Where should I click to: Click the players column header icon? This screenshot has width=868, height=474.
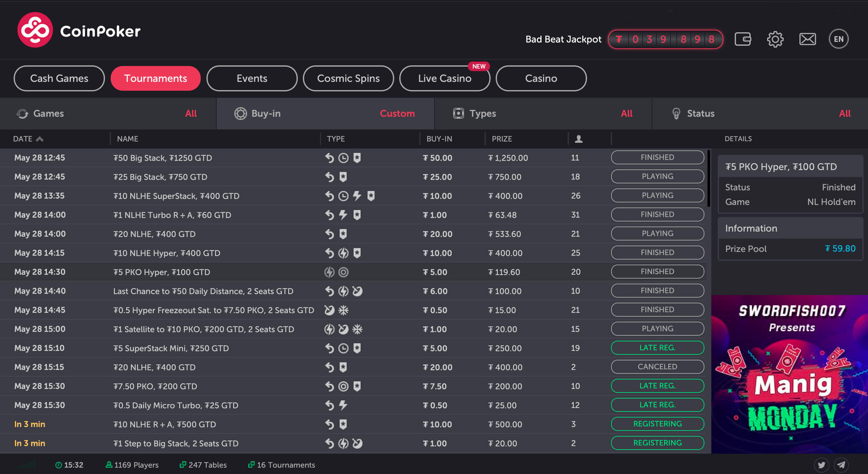click(x=578, y=139)
